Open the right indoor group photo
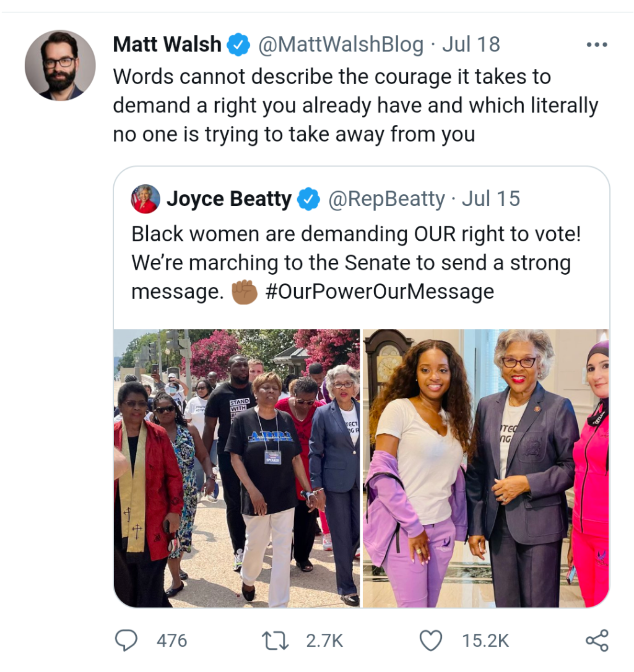 (486, 468)
